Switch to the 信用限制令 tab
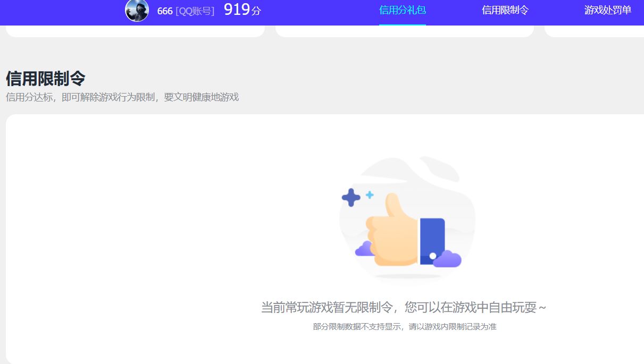The image size is (644, 364). click(504, 10)
